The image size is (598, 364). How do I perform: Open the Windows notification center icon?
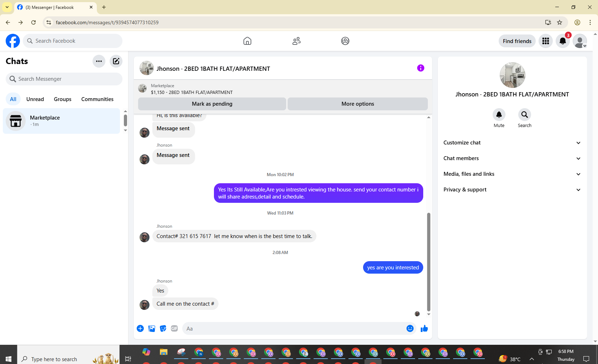586,359
